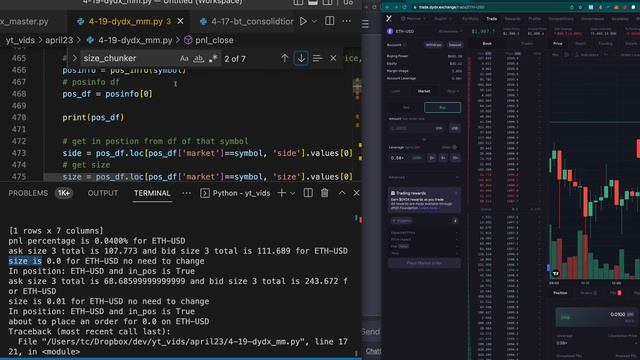Click the Deposit button
Image resolution: width=640 pixels, height=360 pixels.
tap(455, 45)
